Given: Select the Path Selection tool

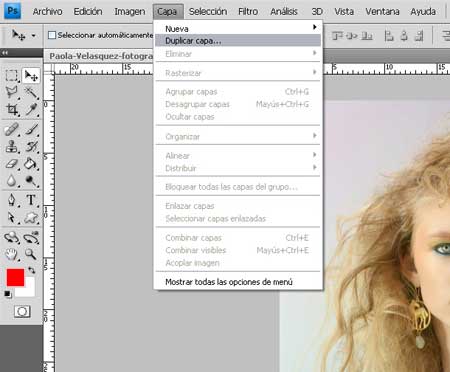Looking at the screenshot, I should coord(12,217).
